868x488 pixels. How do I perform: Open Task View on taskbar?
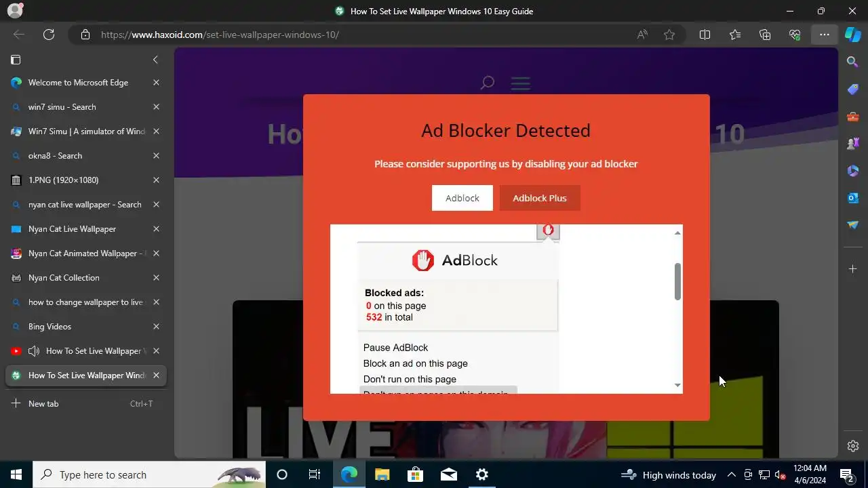(x=315, y=474)
